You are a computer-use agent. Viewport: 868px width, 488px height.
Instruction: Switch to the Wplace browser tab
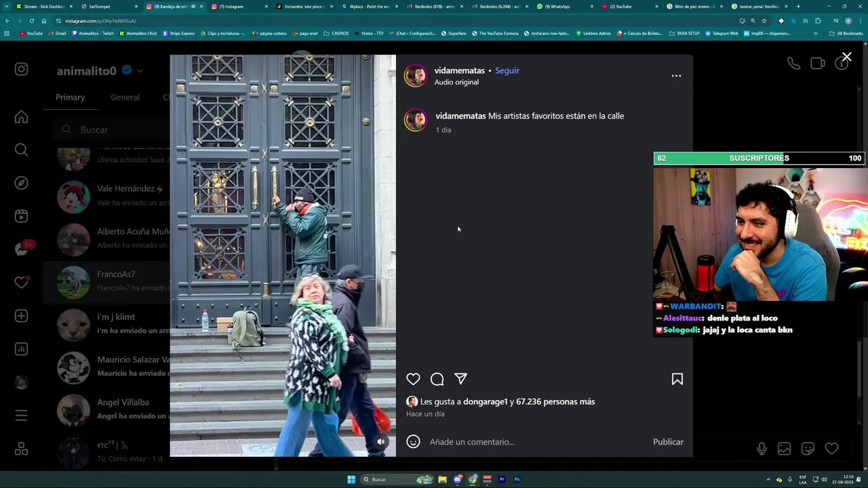[x=369, y=6]
